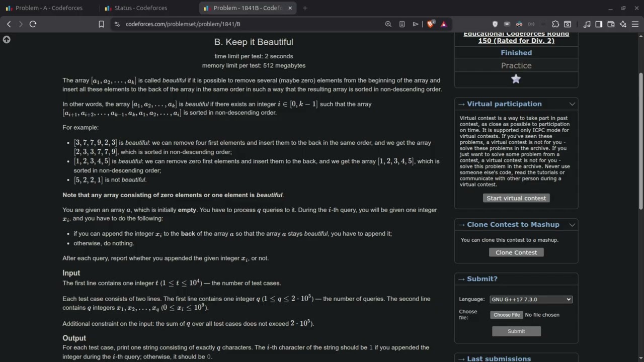644x362 pixels.
Task: Click the Output section heading
Action: [74, 338]
